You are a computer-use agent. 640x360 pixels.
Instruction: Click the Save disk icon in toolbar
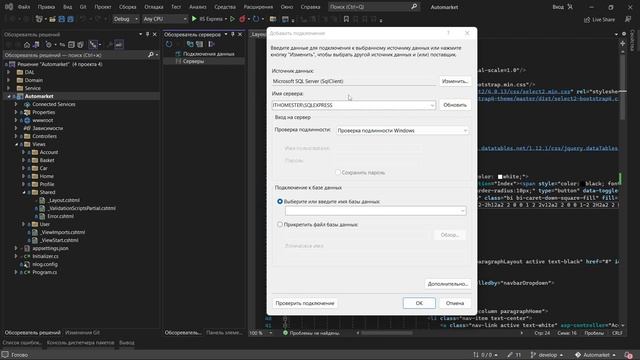coord(62,19)
